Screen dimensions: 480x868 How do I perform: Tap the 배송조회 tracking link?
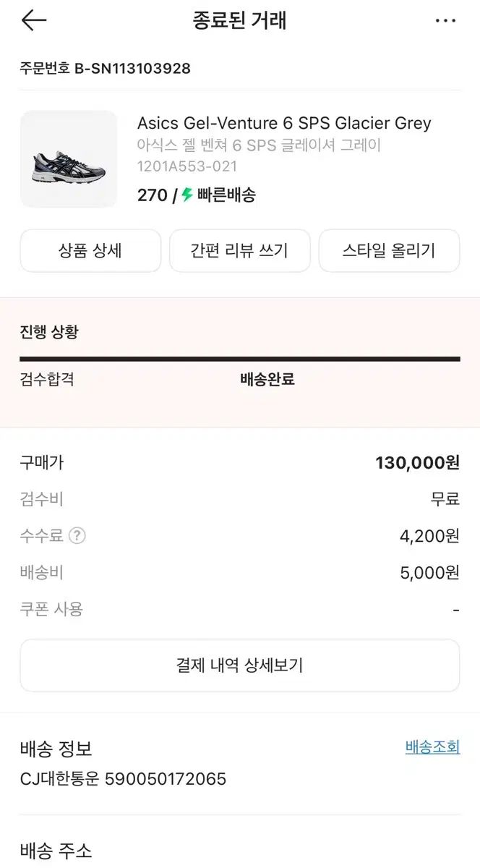[x=432, y=747]
